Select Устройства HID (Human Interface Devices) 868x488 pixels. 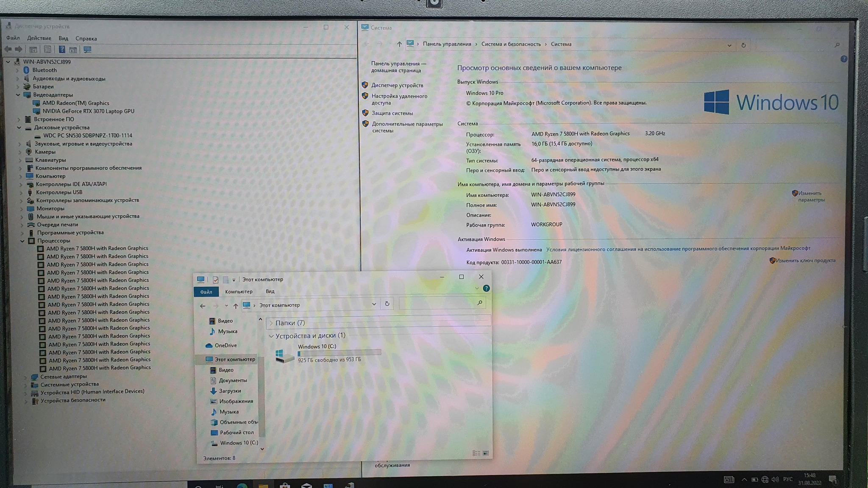tap(92, 392)
